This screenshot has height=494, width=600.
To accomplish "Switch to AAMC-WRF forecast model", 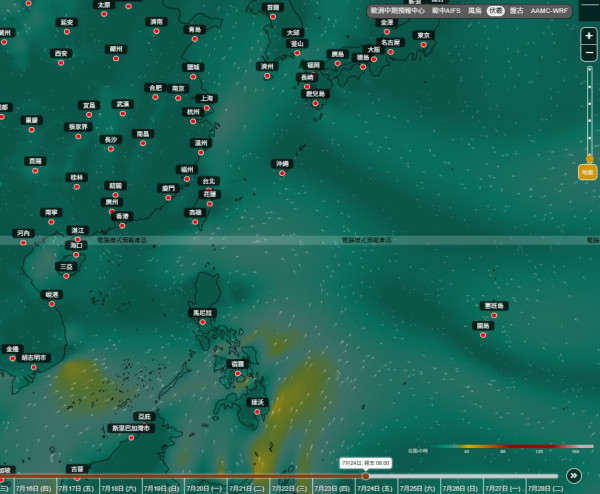I will tap(549, 11).
